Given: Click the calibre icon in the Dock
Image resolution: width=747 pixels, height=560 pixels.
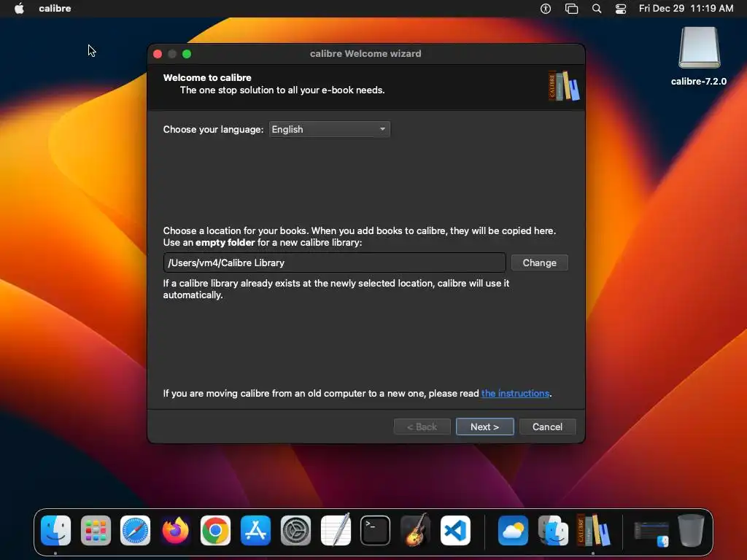Looking at the screenshot, I should (x=593, y=531).
